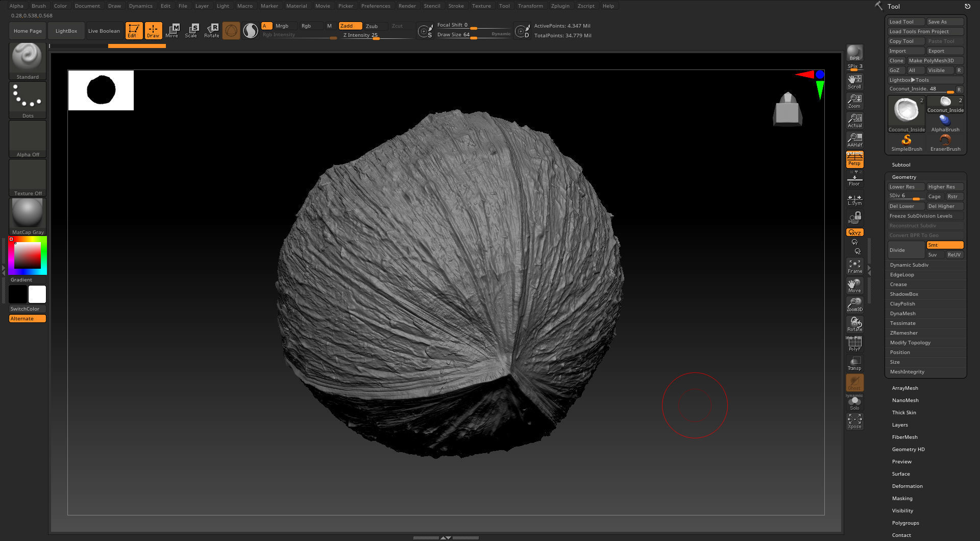The image size is (980, 541).
Task: Click the Xpose icon
Action: coord(854,421)
